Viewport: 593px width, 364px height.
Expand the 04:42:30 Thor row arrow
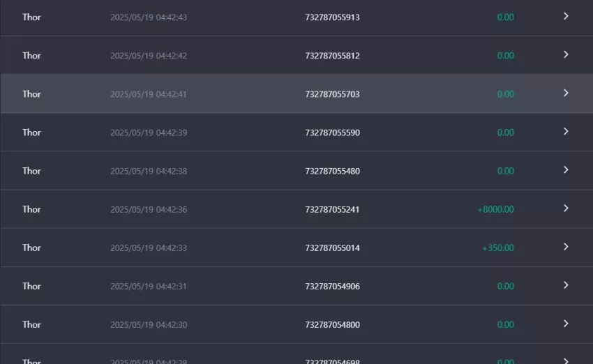tap(566, 324)
